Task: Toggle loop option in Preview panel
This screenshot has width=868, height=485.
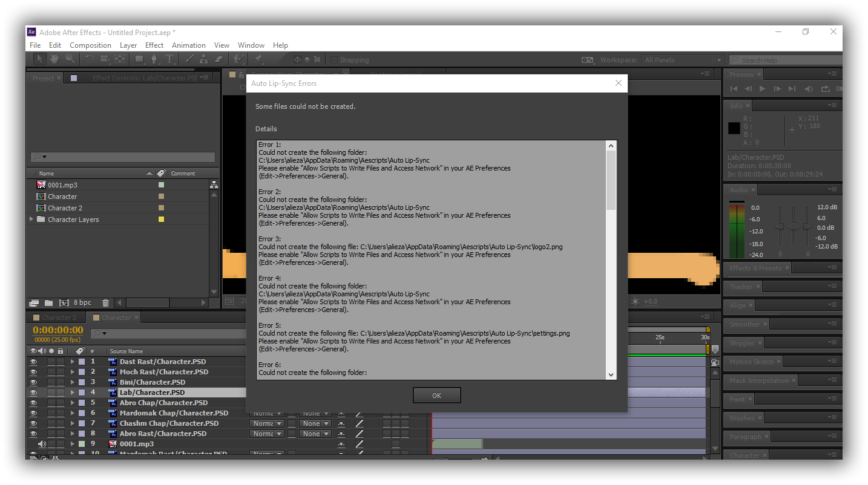Action: (825, 89)
